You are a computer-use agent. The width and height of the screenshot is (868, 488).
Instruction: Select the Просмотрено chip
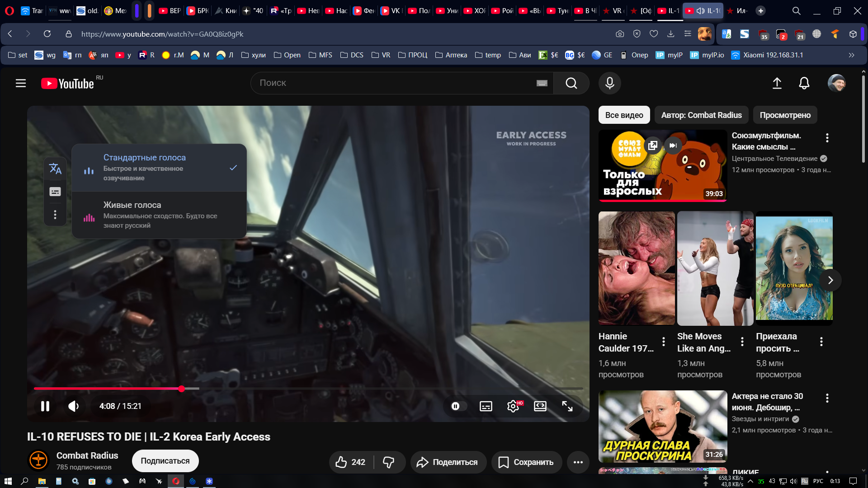coord(785,115)
